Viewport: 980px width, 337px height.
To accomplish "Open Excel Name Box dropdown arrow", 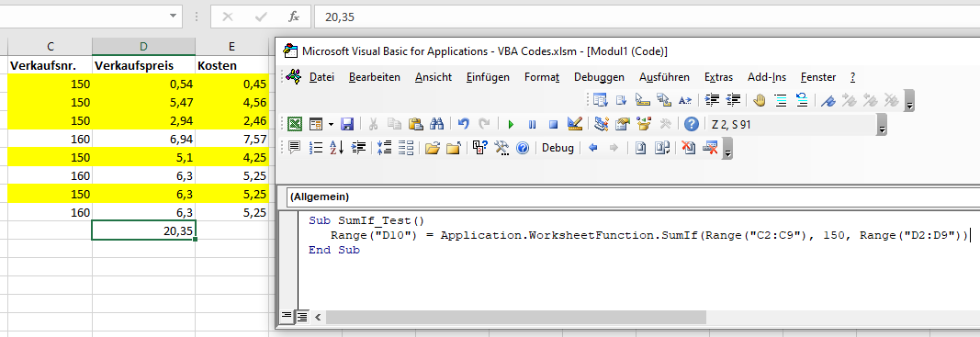I will pyautogui.click(x=173, y=17).
